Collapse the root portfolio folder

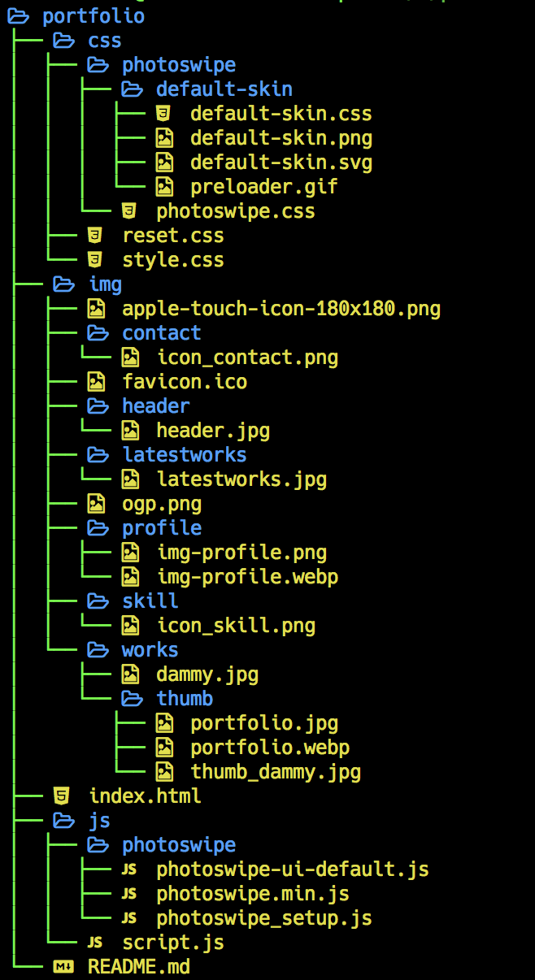point(18,16)
